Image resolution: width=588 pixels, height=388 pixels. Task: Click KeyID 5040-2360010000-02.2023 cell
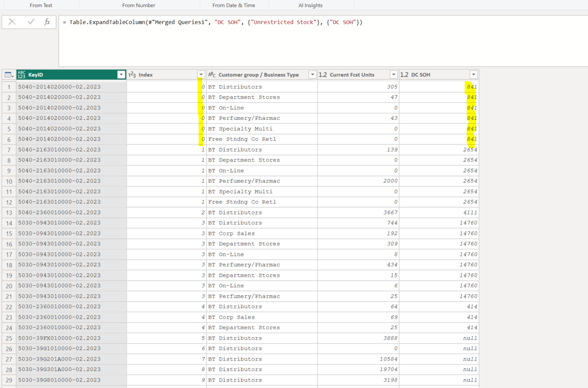71,213
